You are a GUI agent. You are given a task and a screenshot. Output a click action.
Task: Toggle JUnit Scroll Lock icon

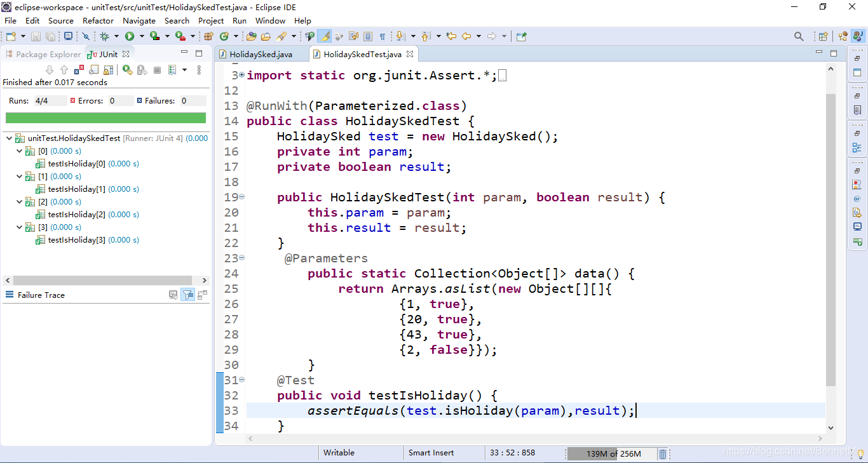point(107,70)
